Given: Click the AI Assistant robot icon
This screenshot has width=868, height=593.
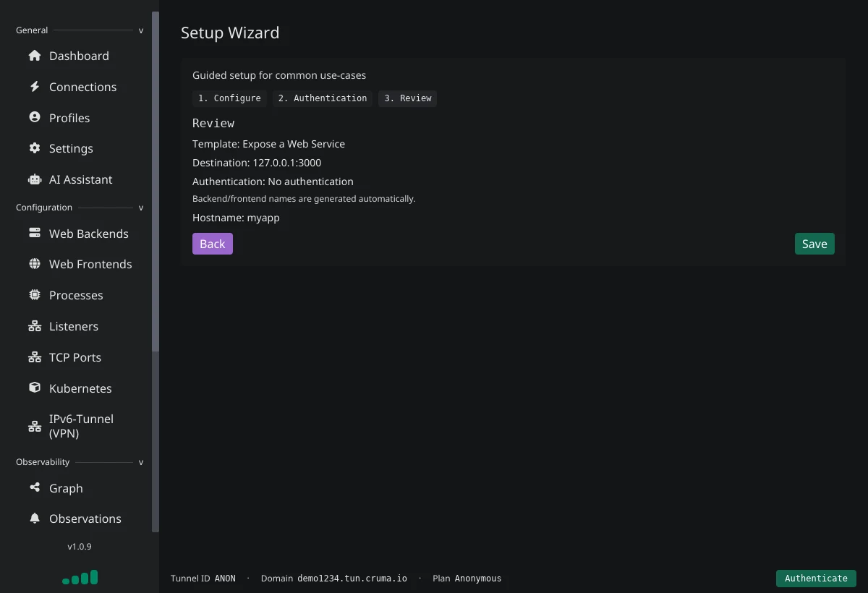Looking at the screenshot, I should coord(34,179).
